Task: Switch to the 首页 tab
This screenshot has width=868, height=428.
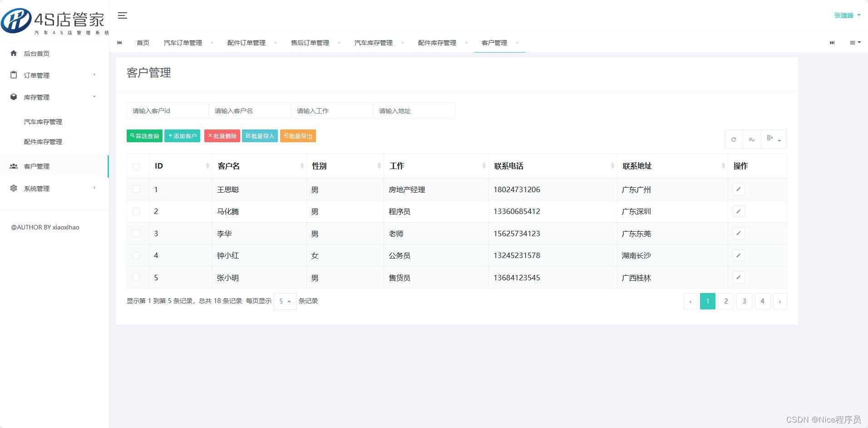Action: [143, 43]
